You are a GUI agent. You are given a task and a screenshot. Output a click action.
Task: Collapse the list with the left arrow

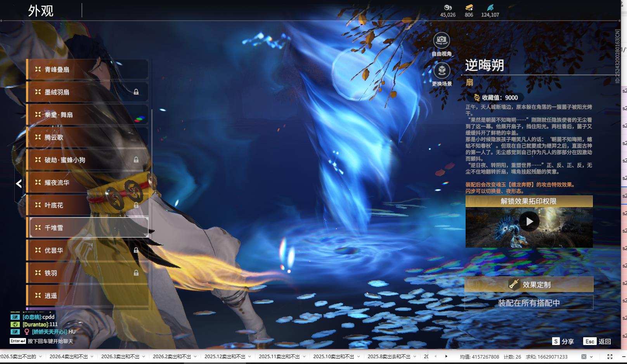click(19, 183)
